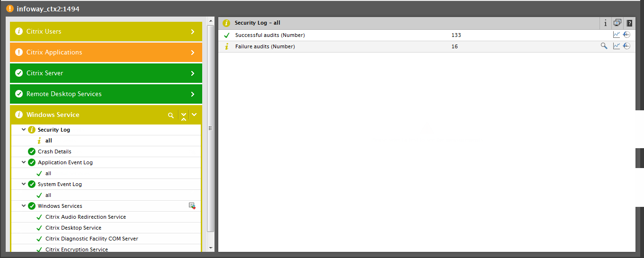Click the layer panel vertical scrollbar thumb
Viewport: 644px width, 258px height.
[x=211, y=129]
